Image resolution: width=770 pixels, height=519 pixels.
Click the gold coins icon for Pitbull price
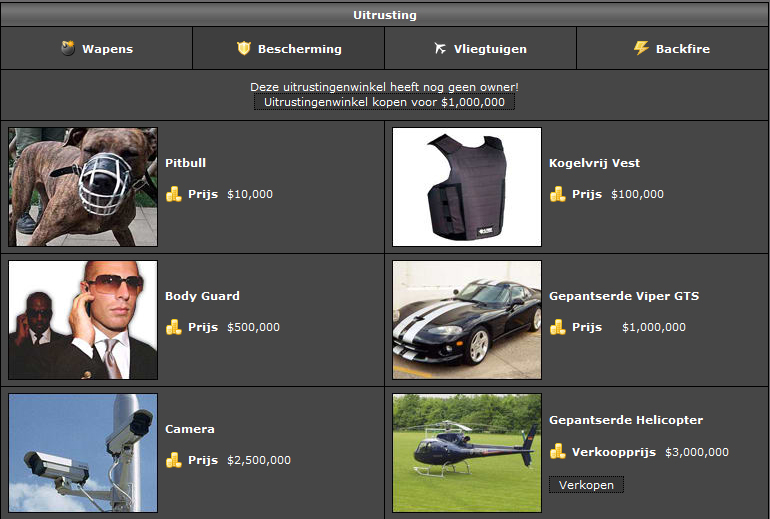point(174,194)
